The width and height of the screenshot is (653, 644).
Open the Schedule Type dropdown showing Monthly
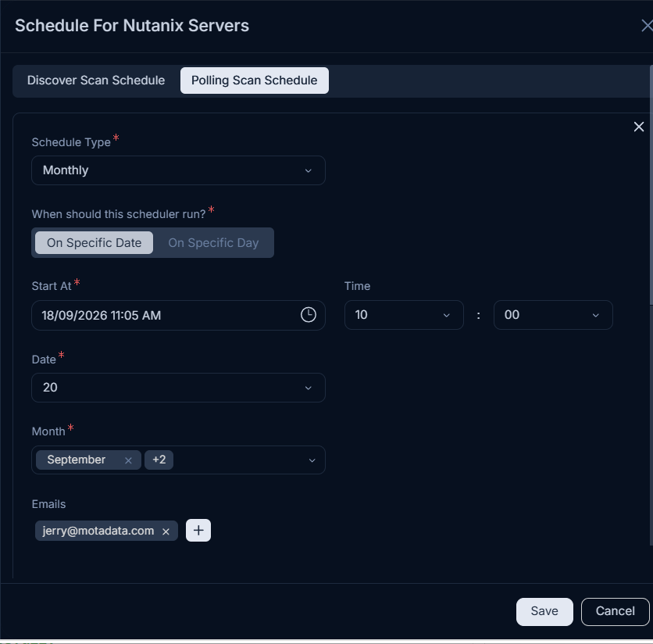(178, 170)
